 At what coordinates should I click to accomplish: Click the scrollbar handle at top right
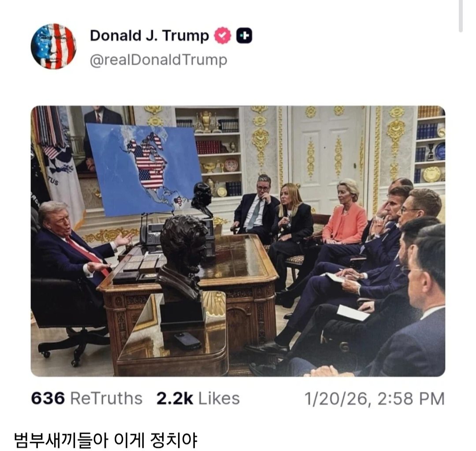(461, 16)
